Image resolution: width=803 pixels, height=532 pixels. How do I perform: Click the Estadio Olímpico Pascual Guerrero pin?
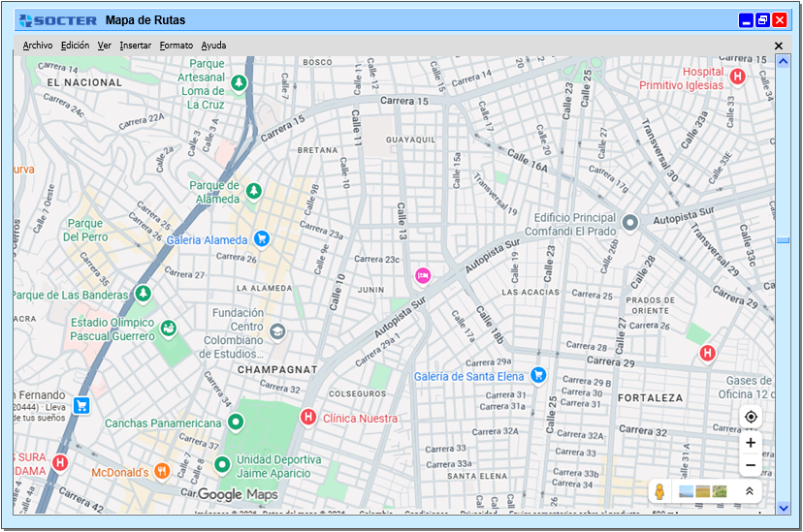tap(169, 329)
